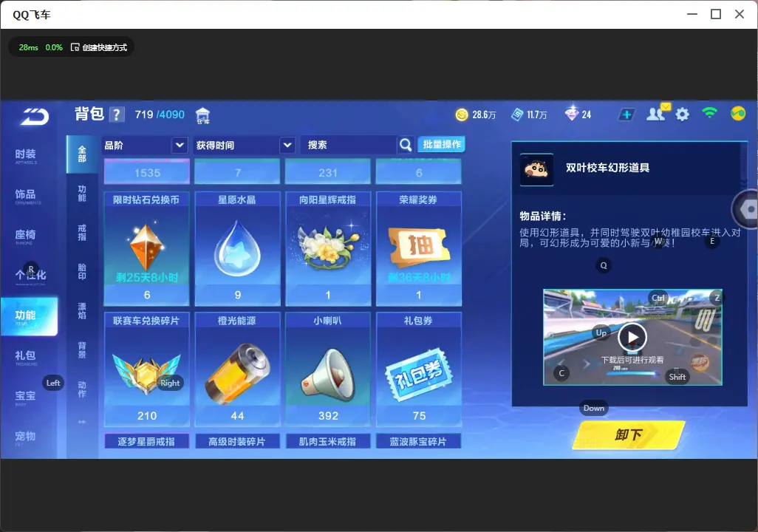Switch to the 个性化 category
Viewport: 758px width, 532px height.
30,276
